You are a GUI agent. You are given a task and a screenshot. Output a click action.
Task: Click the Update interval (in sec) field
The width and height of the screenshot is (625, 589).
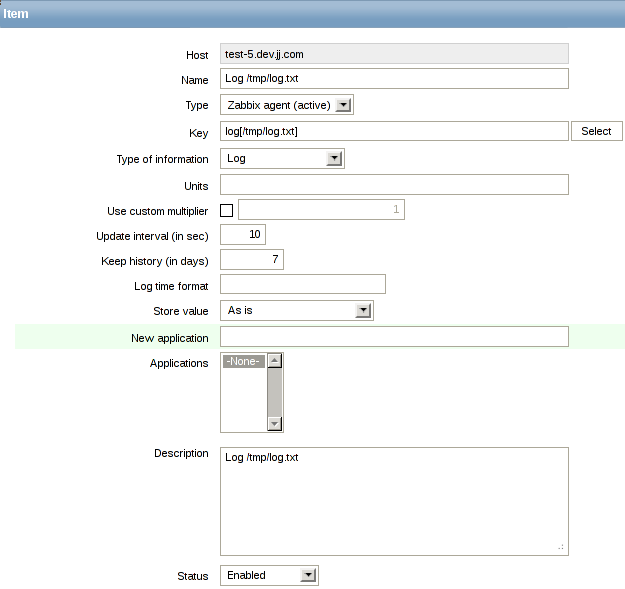[243, 234]
